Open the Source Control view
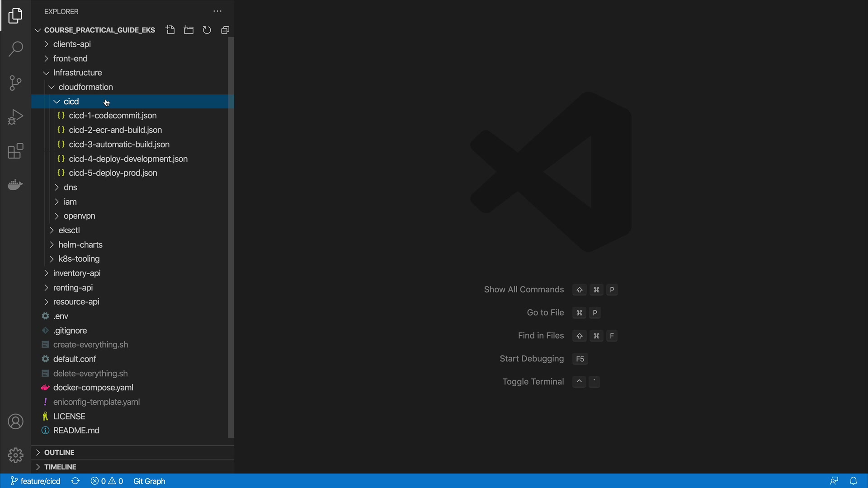This screenshot has height=488, width=868. (x=15, y=83)
